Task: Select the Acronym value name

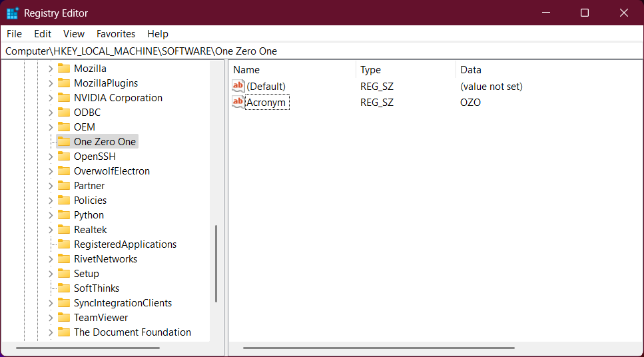Action: [267, 103]
